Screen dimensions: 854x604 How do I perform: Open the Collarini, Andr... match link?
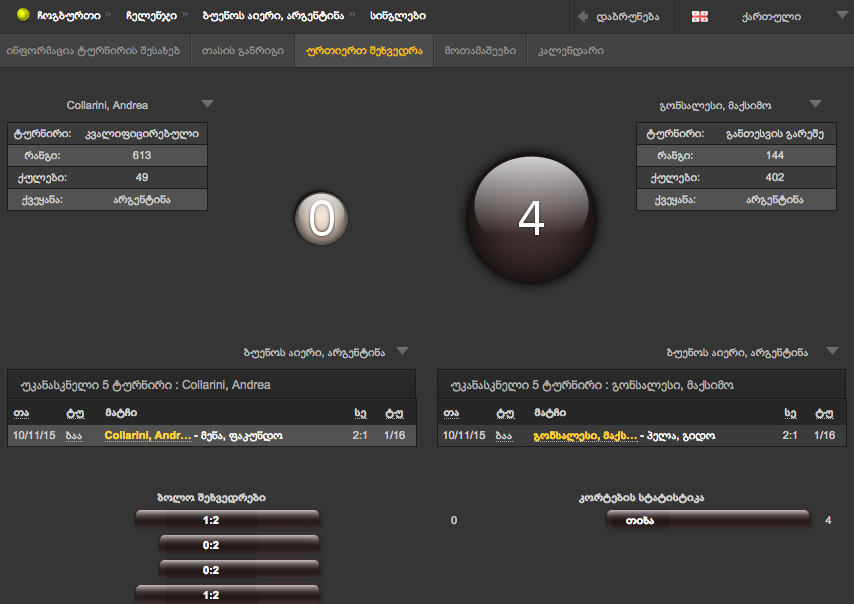click(147, 436)
